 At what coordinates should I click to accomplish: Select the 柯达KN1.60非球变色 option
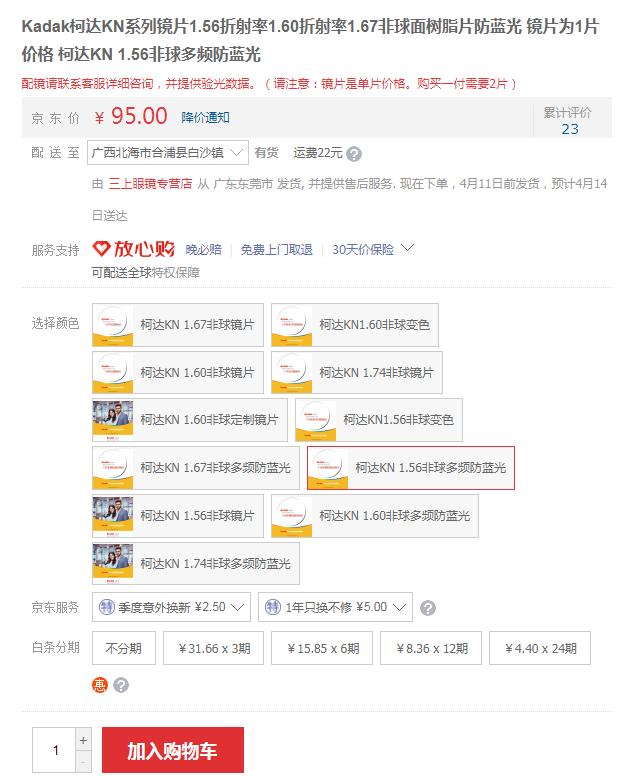[354, 325]
